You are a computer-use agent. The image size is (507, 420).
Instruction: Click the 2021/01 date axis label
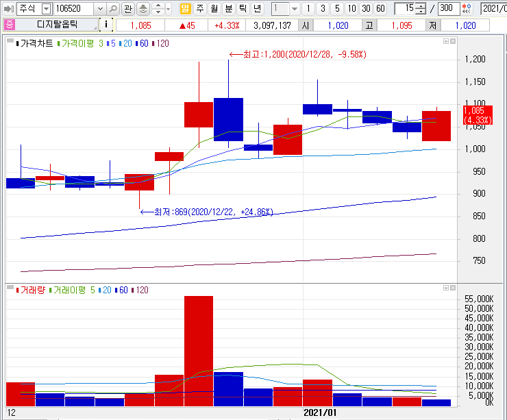320,413
